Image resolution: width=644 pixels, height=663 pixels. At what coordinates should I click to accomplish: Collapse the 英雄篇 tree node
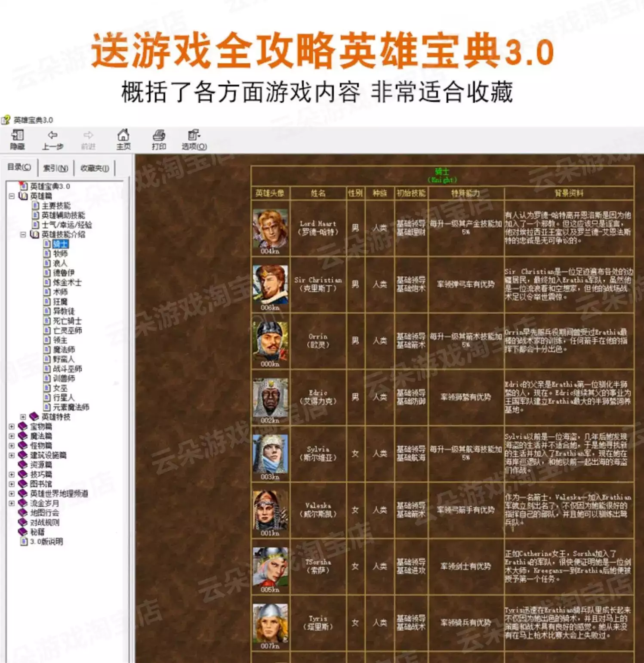(x=12, y=196)
